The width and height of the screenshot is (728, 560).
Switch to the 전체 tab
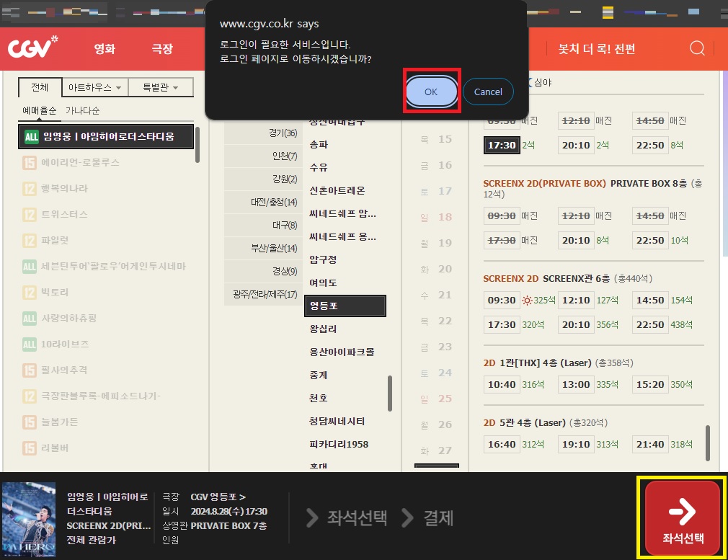pos(39,87)
